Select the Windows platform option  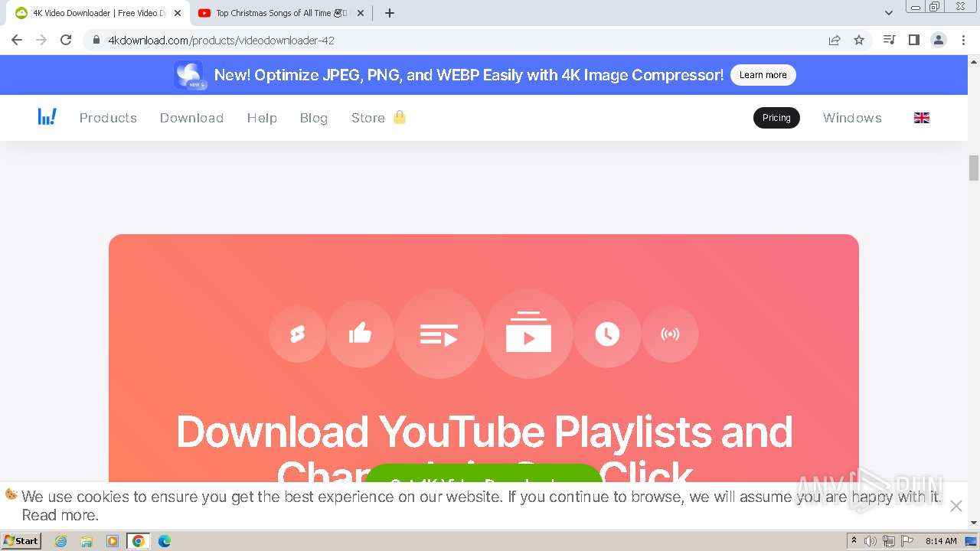tap(852, 118)
